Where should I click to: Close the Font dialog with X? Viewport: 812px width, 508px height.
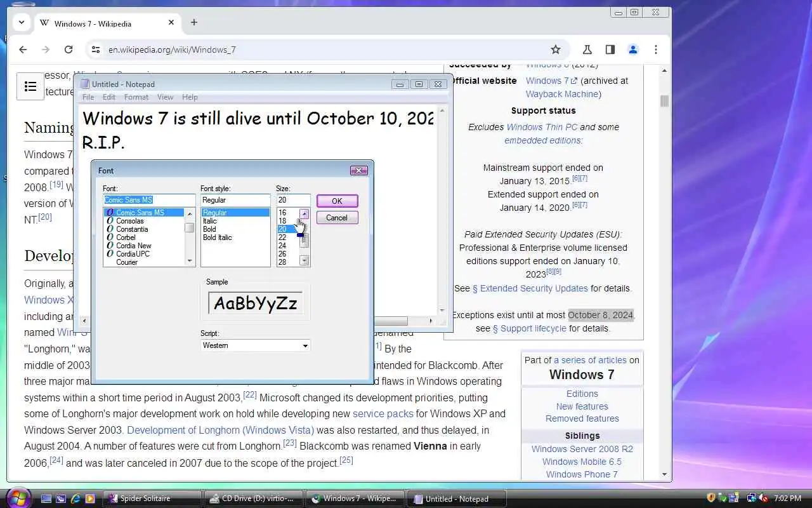pos(358,170)
